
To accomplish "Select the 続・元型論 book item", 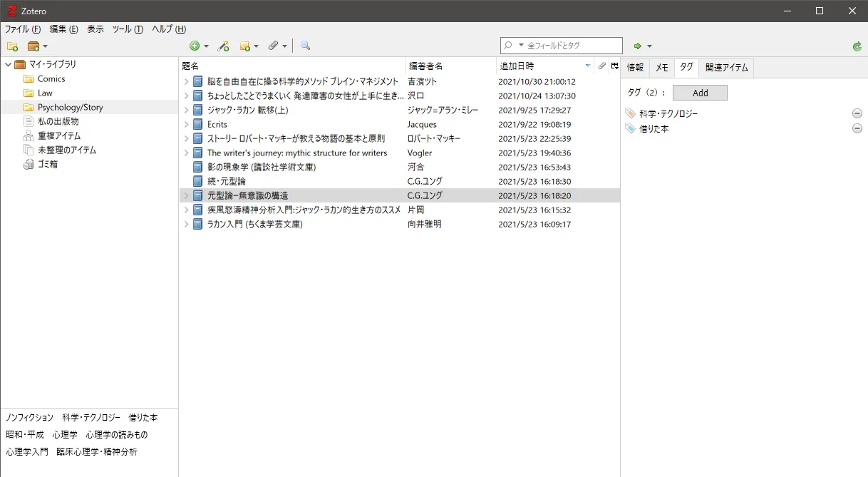I will (399, 181).
